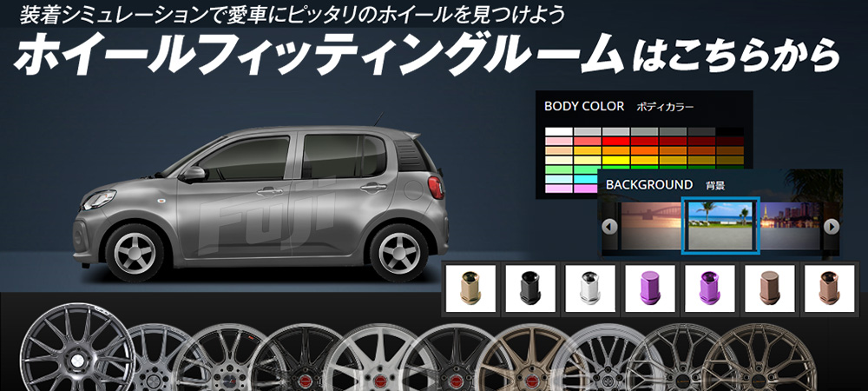Select the highlighted palm tree beach background
Image resolution: width=868 pixels, height=391 pixels.
point(720,226)
